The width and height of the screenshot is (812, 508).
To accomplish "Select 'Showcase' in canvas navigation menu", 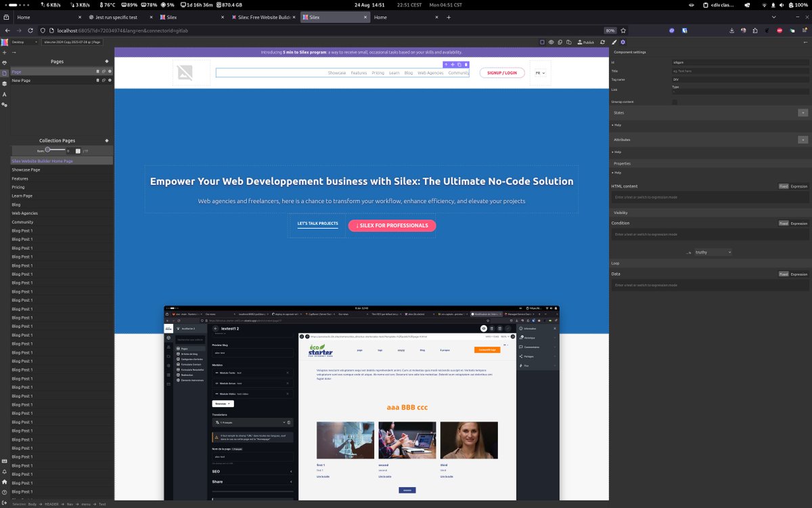I will (337, 73).
